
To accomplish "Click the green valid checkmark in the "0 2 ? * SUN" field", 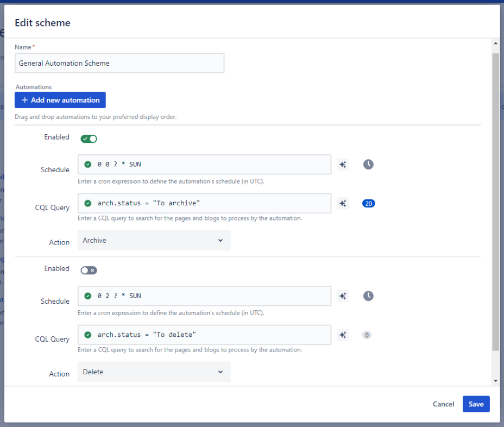I will point(88,296).
